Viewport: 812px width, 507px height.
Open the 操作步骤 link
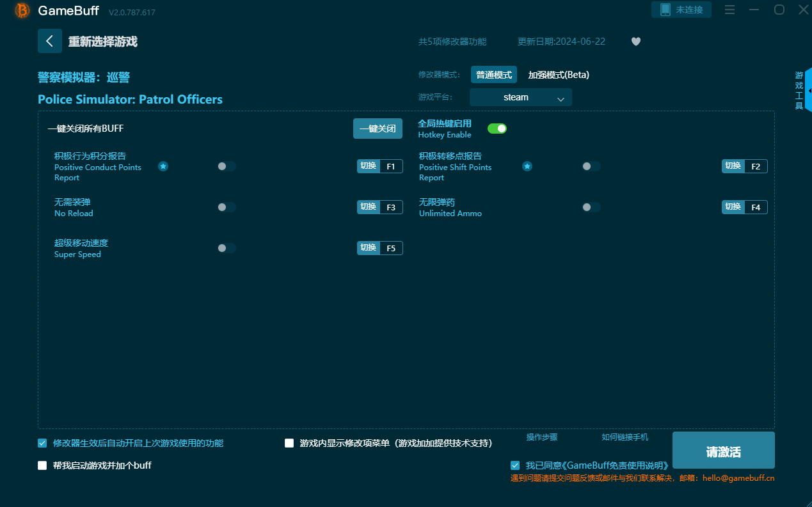tap(542, 437)
